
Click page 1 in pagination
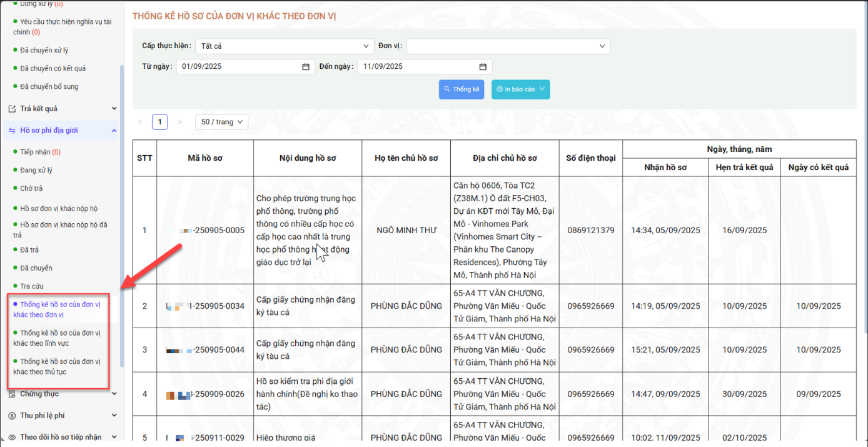coord(159,122)
